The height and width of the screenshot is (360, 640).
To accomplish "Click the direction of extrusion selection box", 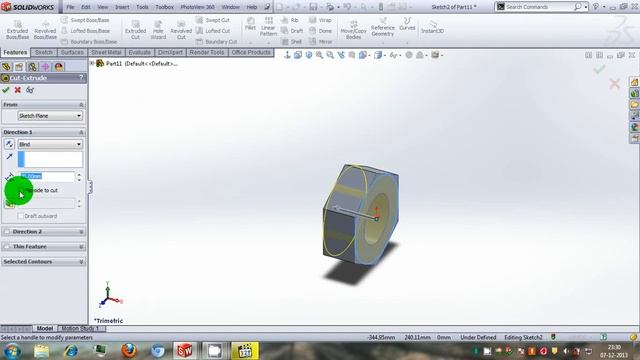I will [50, 159].
